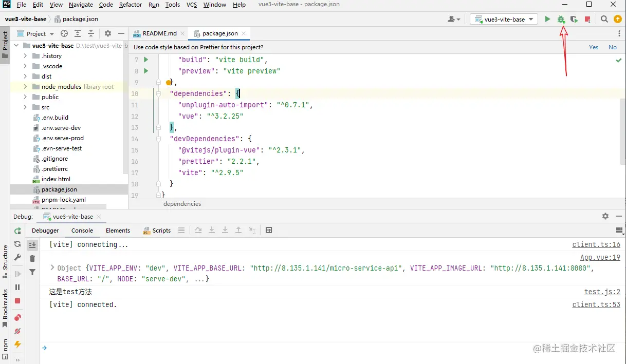Viewport: 626px width, 364px height.
Task: Clear console with trash icon
Action: pyautogui.click(x=32, y=258)
